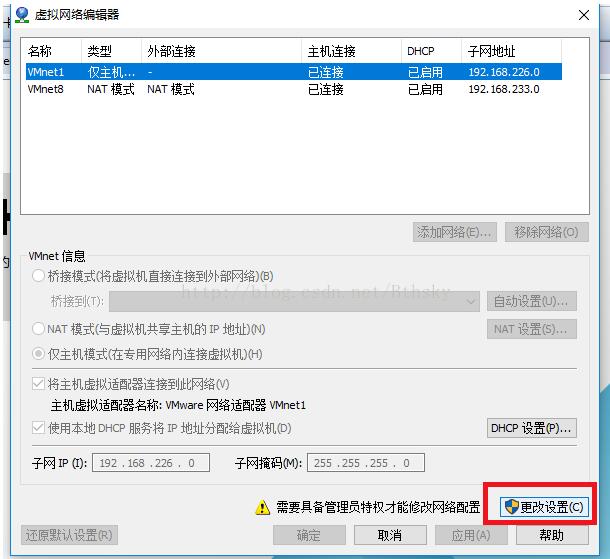Viewport: 610px width, 559px height.
Task: Click the 子网地址 column header
Action: pyautogui.click(x=510, y=51)
